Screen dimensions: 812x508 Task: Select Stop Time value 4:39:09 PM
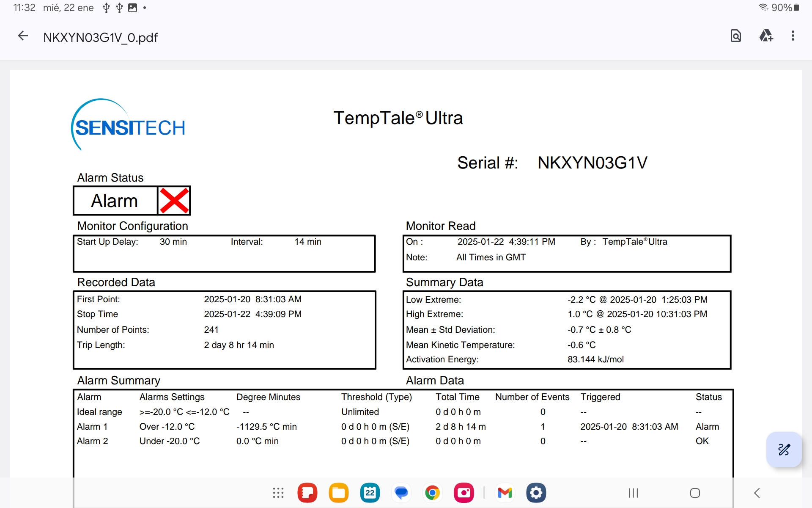278,314
